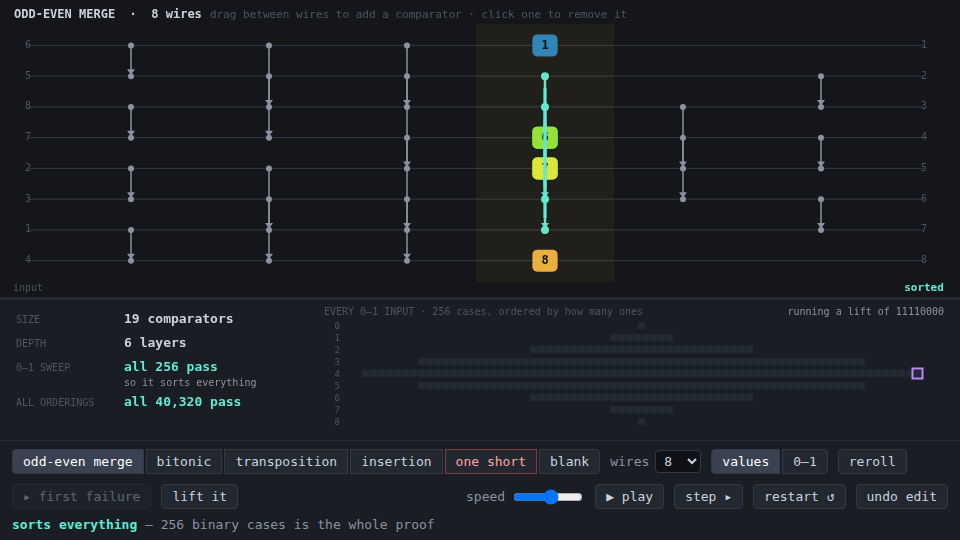Remove the first-layer comparator between wires 6 and 5
Screen dimensions: 960x540
coord(131,61)
